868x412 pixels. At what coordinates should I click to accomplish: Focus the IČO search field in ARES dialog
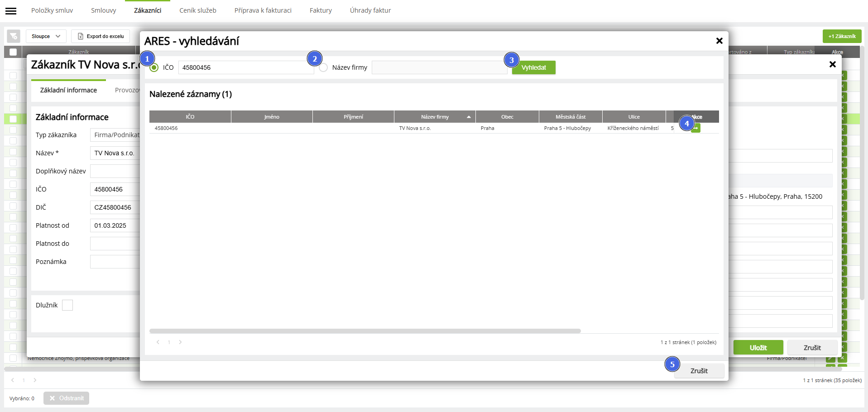[x=246, y=67]
